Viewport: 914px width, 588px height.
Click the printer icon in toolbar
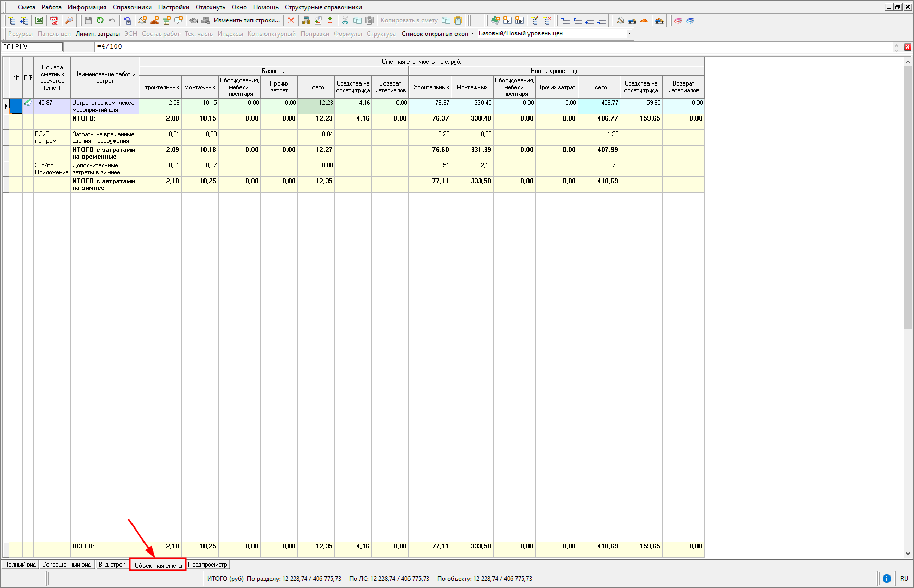(194, 20)
